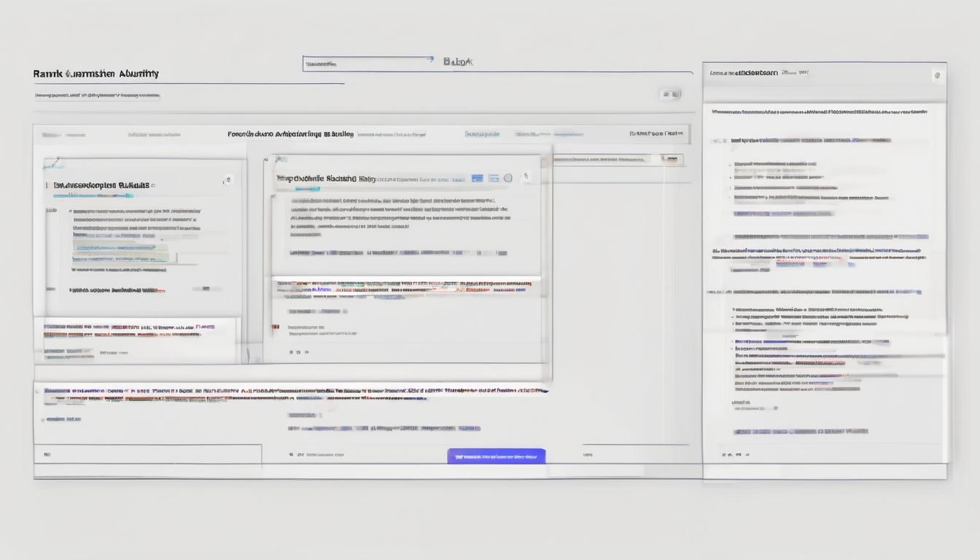
Task: Click the circular avatar icon in the dialog header
Action: click(x=508, y=177)
